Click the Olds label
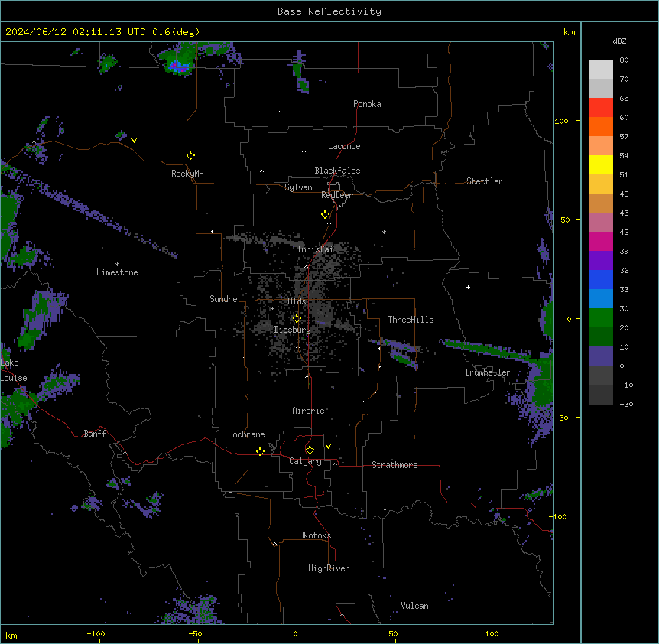 [297, 301]
